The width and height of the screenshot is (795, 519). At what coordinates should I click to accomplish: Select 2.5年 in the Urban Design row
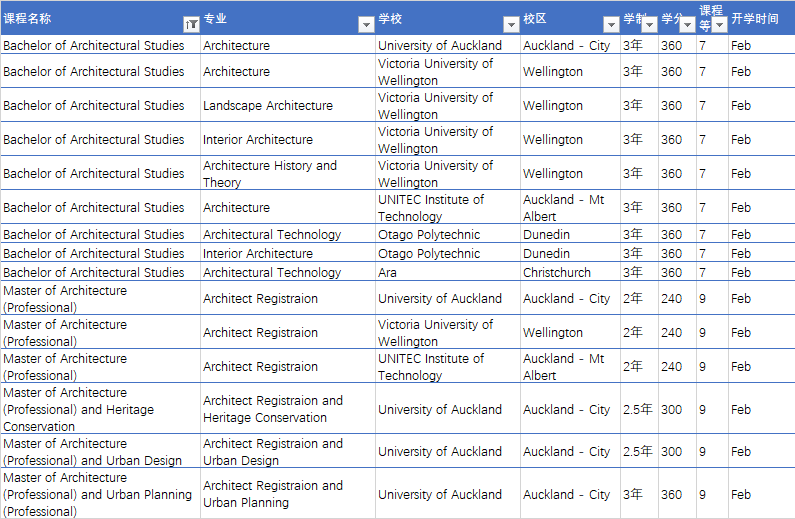click(x=638, y=451)
